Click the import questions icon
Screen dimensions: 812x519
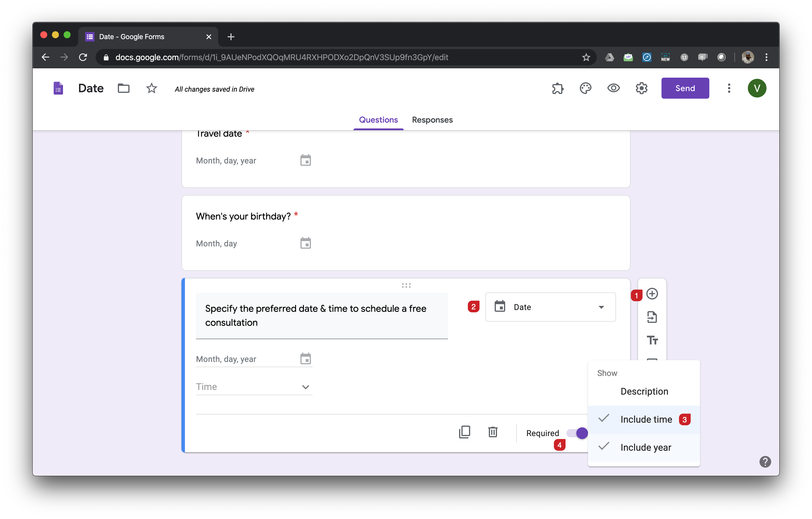pos(652,317)
